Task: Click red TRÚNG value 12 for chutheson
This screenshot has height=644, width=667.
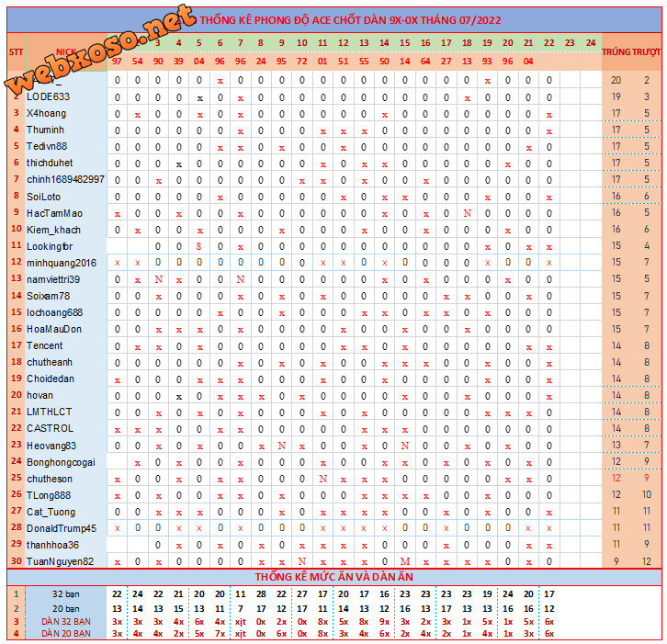Action: click(616, 478)
